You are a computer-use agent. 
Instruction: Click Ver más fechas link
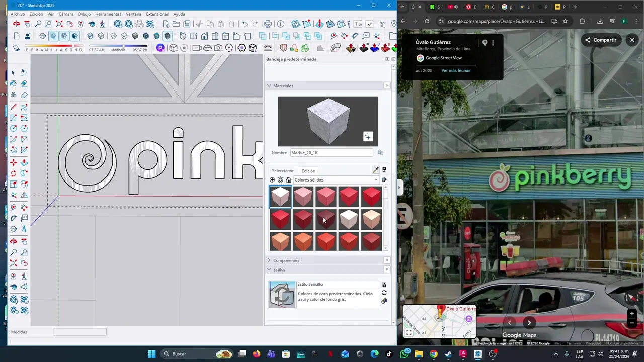(456, 71)
